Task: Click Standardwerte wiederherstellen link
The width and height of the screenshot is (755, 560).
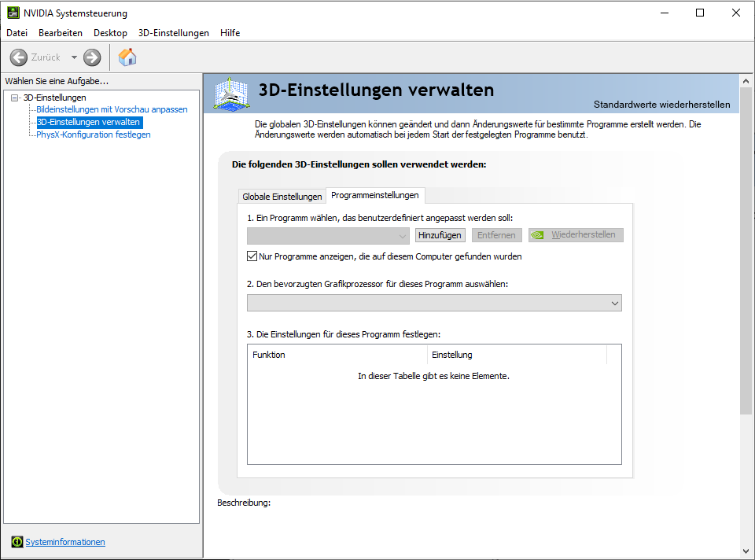Action: point(661,105)
